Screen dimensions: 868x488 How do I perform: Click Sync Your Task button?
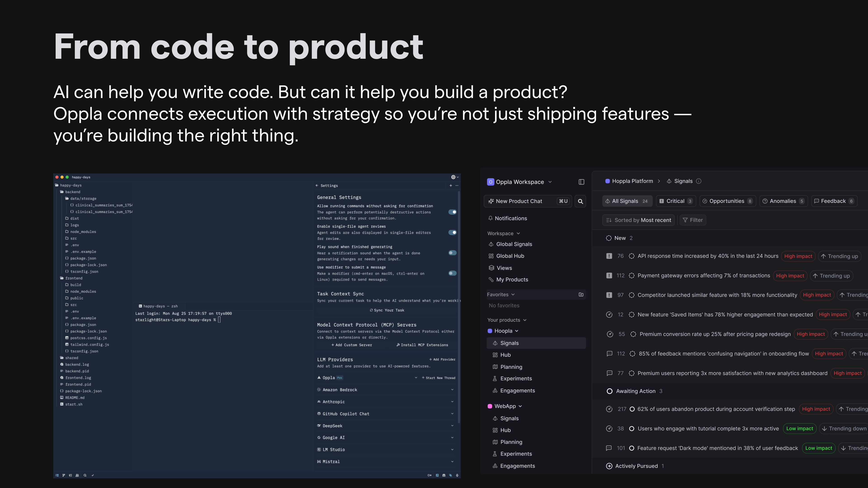[x=387, y=310]
